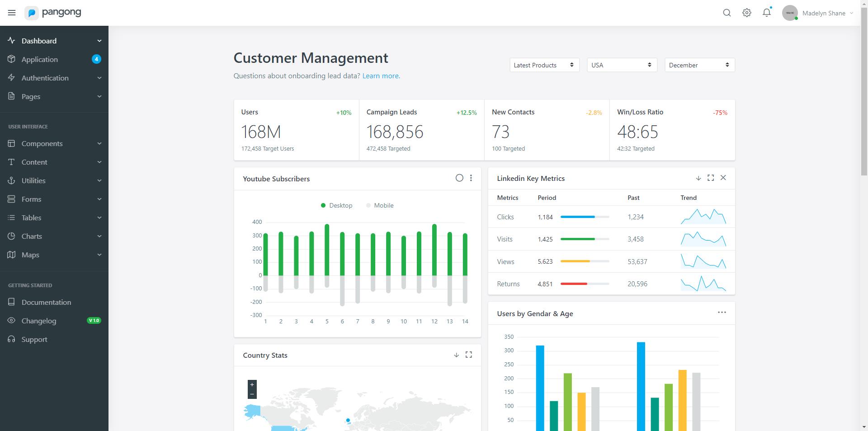
Task: Click the Forms server icon
Action: point(11,199)
